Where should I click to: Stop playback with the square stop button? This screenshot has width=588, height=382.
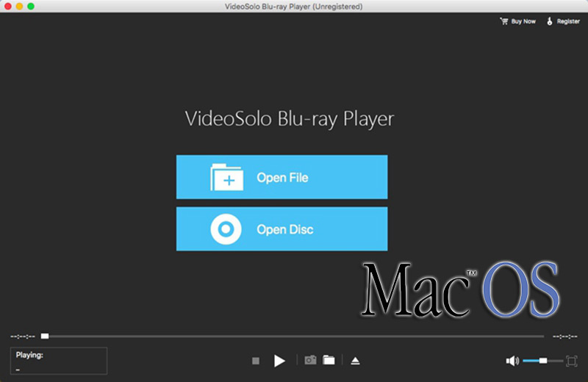pyautogui.click(x=256, y=361)
